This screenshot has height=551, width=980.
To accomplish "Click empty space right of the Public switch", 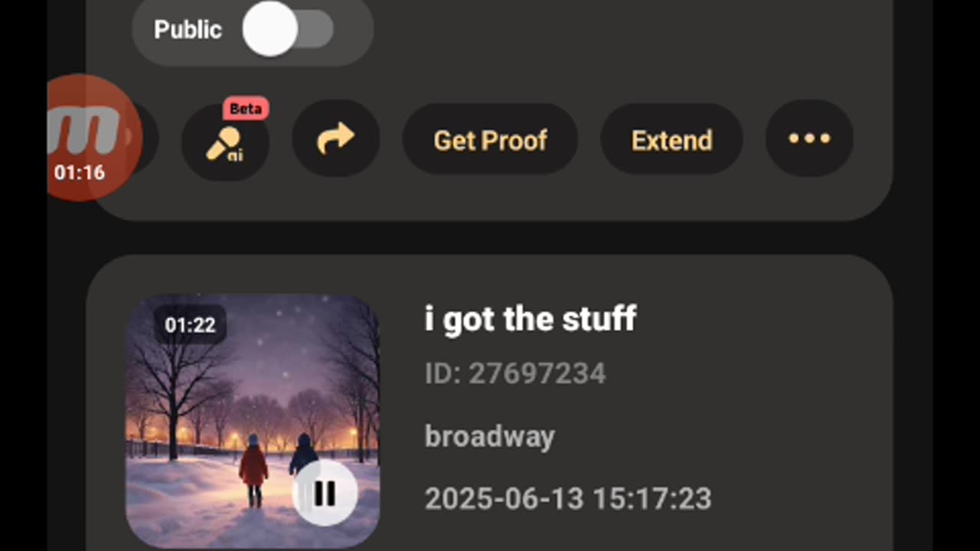I will pyautogui.click(x=612, y=31).
